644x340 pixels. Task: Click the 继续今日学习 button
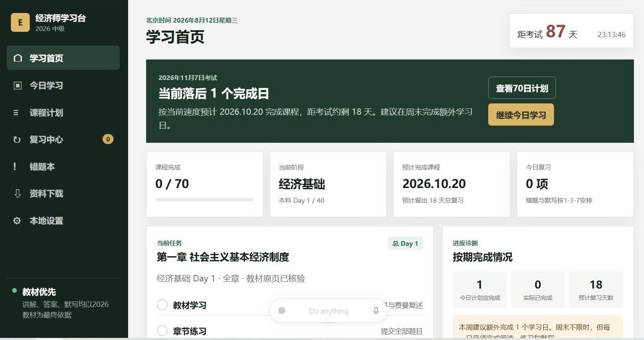521,115
